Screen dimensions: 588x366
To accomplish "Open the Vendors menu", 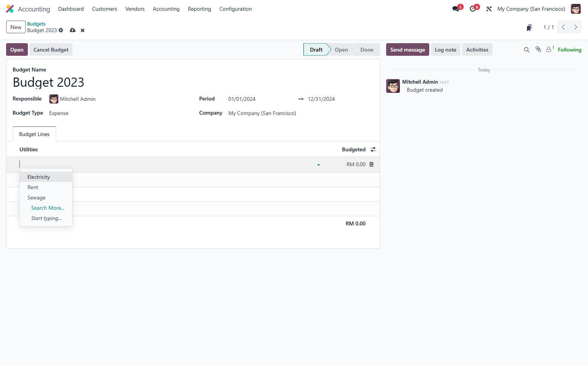I will click(x=135, y=9).
